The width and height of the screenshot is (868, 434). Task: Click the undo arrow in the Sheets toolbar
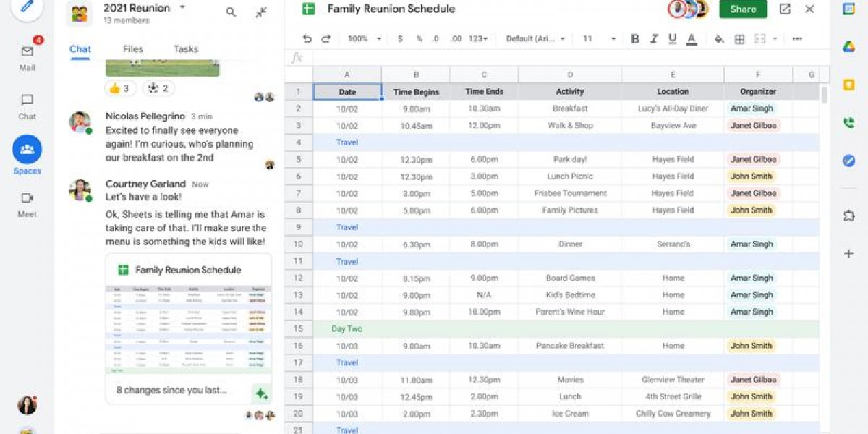(307, 39)
